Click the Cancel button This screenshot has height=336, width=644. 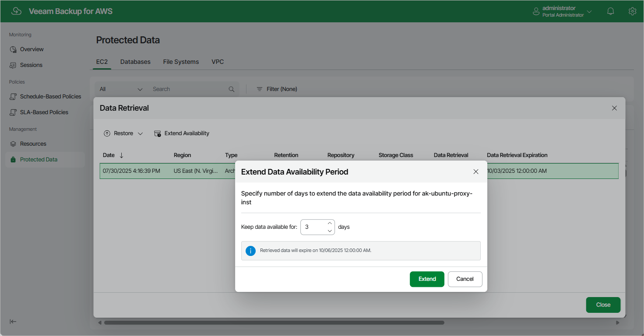coord(465,279)
